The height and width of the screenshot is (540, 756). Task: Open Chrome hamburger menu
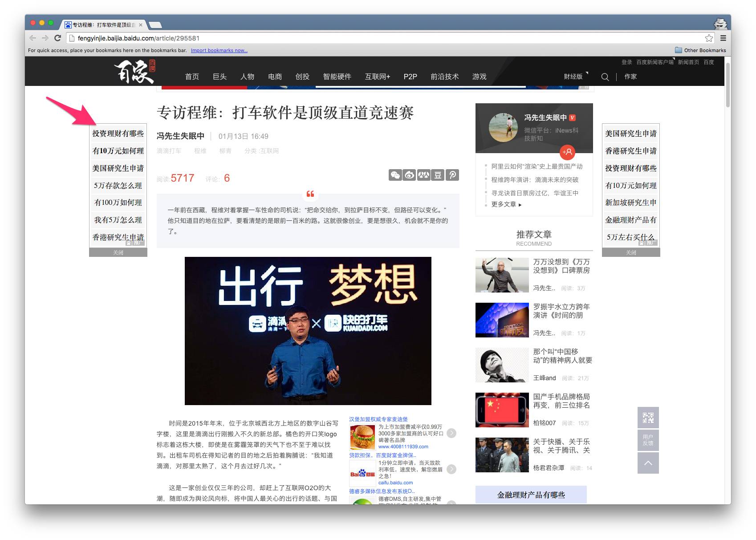723,38
